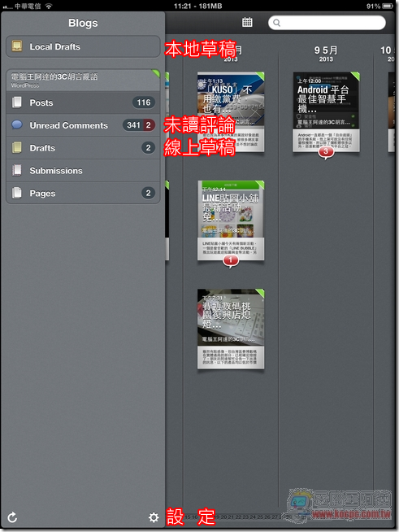Tap the Local Drafts inbox icon
Screen dimensions: 399x532
coord(17,46)
